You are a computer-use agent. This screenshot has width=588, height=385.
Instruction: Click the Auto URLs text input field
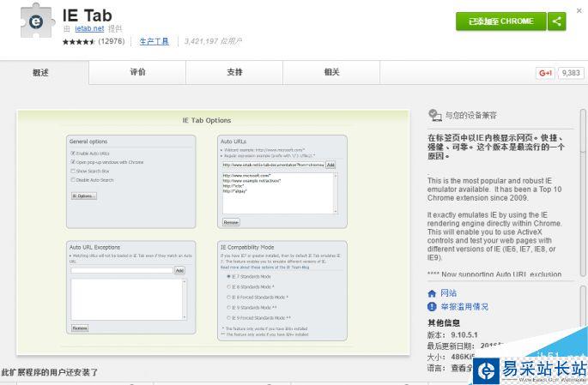click(x=273, y=165)
